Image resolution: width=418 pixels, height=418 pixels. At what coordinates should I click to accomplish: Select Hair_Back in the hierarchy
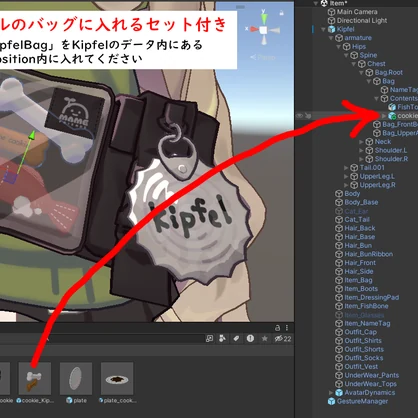(x=360, y=228)
